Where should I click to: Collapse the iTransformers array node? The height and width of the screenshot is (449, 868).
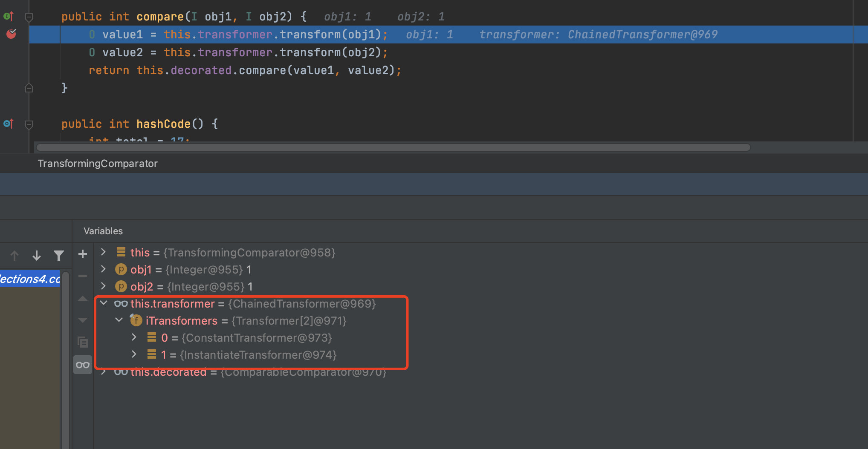point(119,320)
